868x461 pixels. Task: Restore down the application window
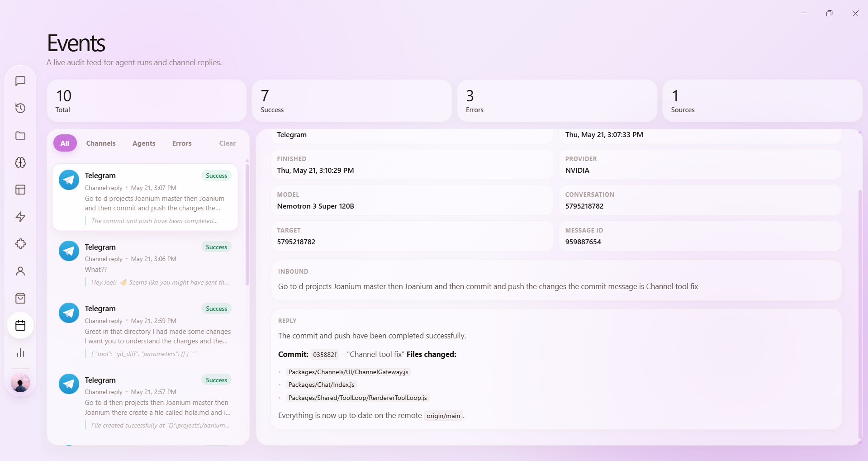(x=829, y=13)
